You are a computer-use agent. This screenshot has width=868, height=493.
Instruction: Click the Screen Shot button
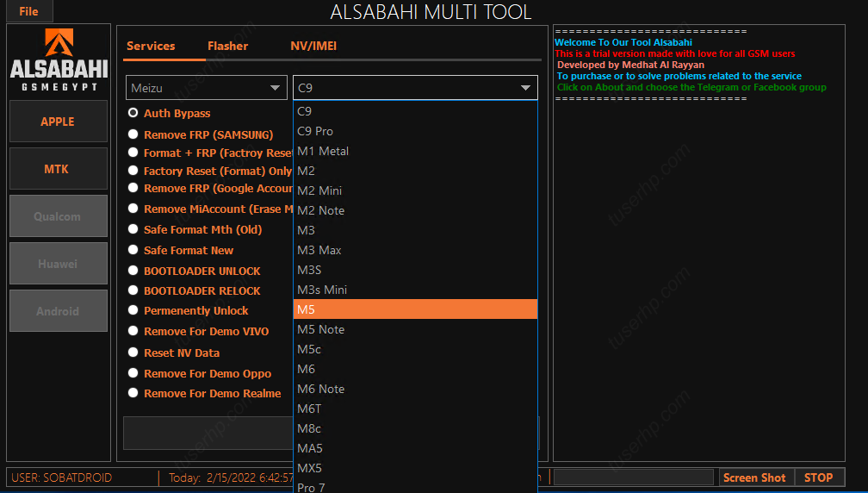[x=754, y=477]
